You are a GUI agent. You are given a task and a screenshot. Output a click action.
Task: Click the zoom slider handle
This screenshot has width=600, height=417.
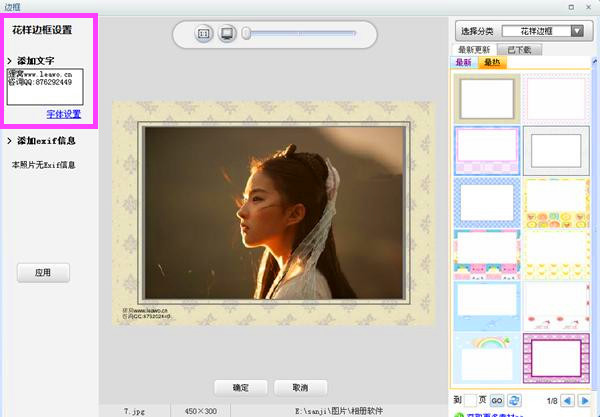pyautogui.click(x=246, y=33)
